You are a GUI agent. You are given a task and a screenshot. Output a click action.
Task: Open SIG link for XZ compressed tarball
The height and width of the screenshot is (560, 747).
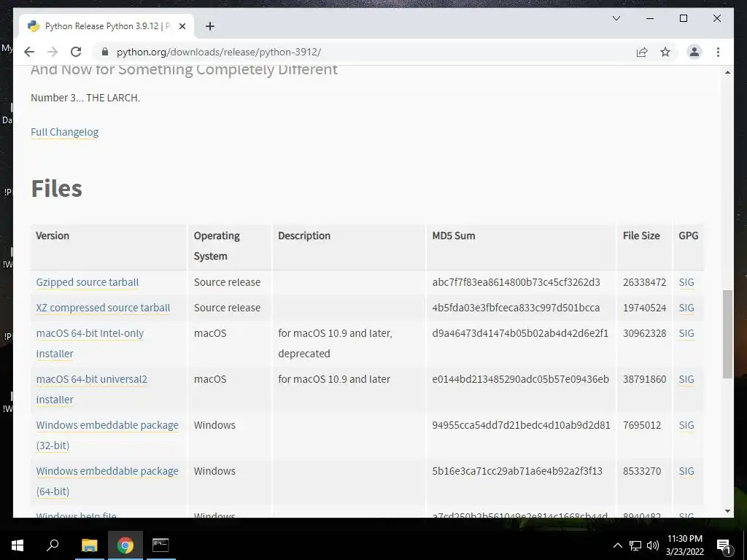686,308
